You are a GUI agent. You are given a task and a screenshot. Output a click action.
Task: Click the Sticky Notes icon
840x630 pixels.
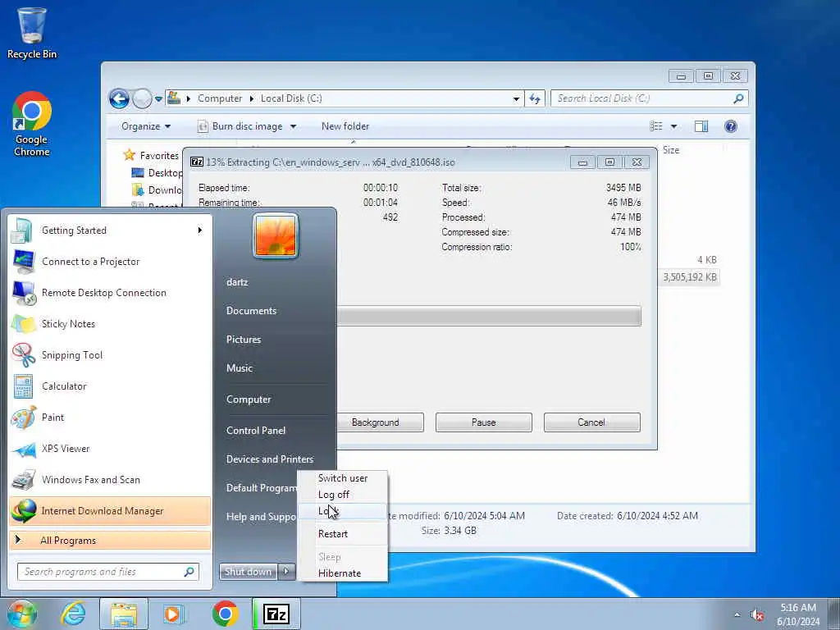tap(24, 324)
